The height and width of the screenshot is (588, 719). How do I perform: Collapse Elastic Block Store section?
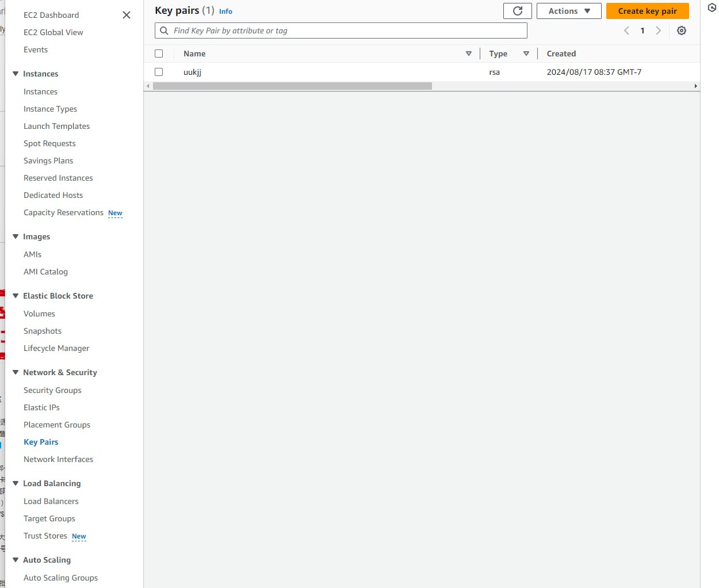16,296
